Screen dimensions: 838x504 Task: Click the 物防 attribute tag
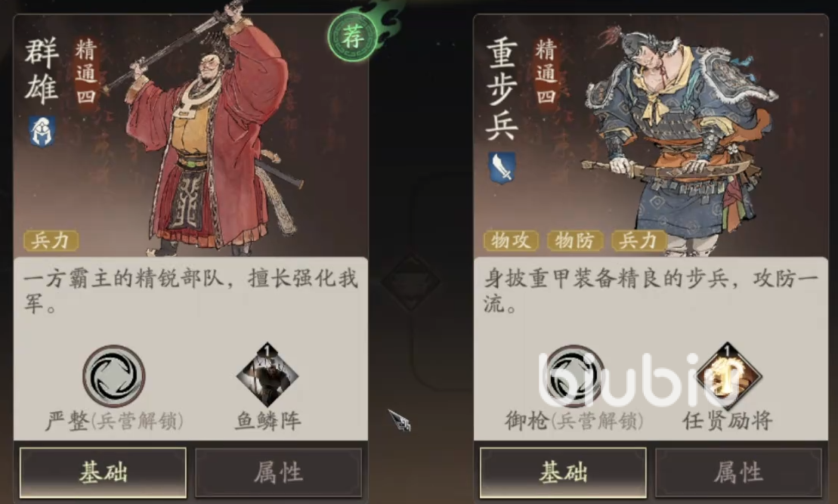pyautogui.click(x=575, y=240)
